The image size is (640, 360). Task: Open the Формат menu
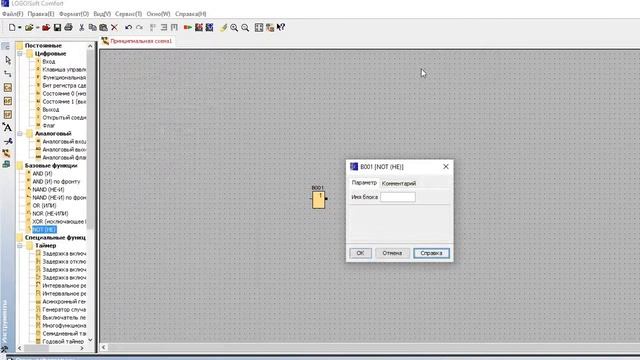point(74,14)
